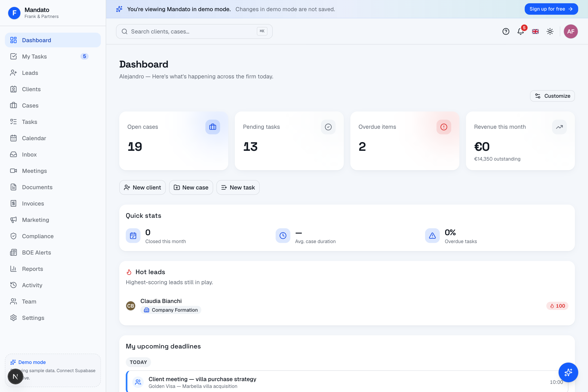Click New client button
This screenshot has width=588, height=392.
point(142,187)
